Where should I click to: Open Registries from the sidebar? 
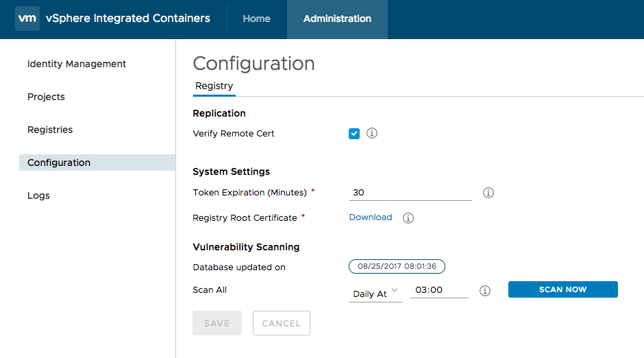click(50, 130)
